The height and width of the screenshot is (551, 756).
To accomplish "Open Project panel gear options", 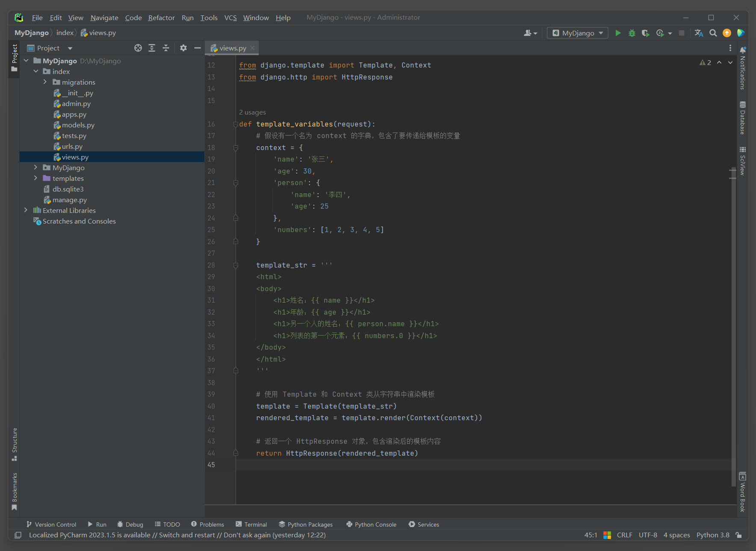I will pos(183,48).
